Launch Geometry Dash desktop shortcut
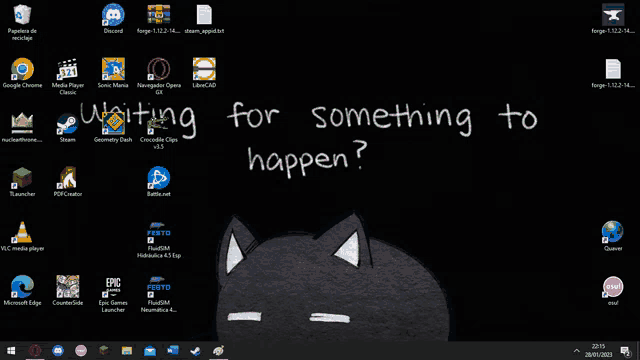 [x=113, y=128]
